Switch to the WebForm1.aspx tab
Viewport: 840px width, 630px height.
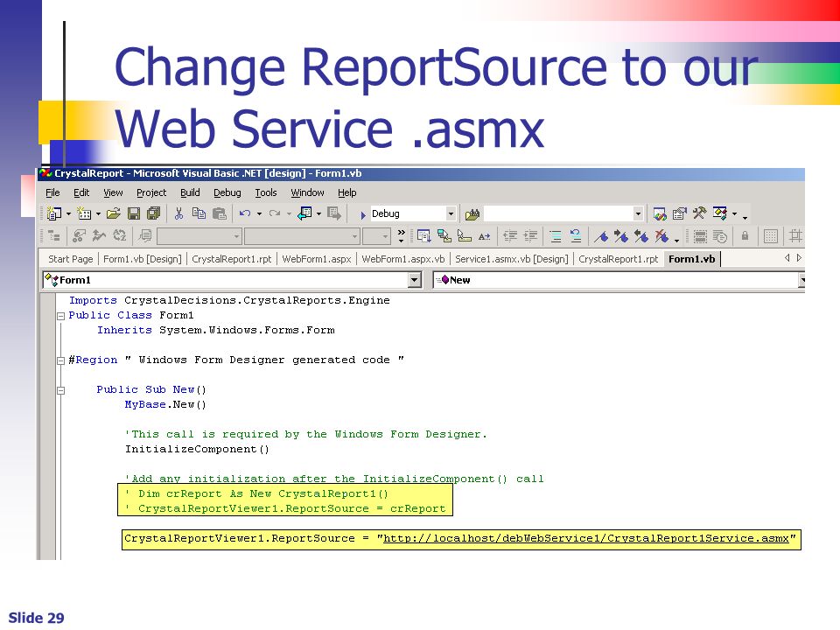[317, 259]
